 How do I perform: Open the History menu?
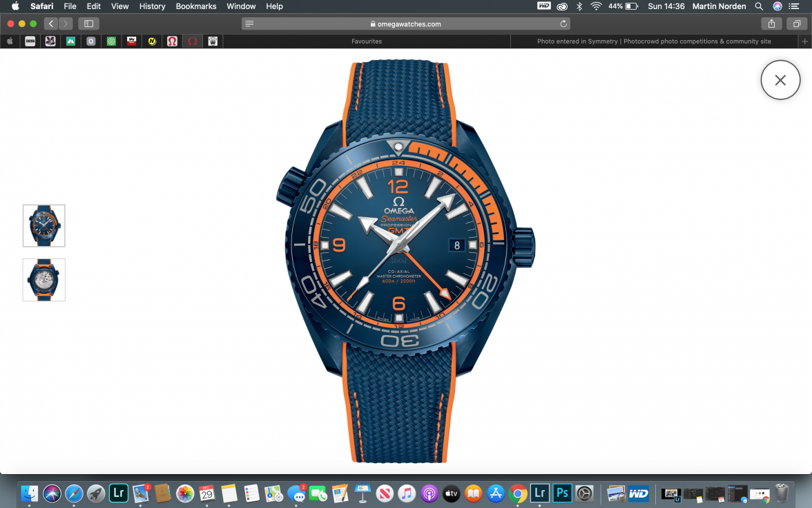point(152,6)
